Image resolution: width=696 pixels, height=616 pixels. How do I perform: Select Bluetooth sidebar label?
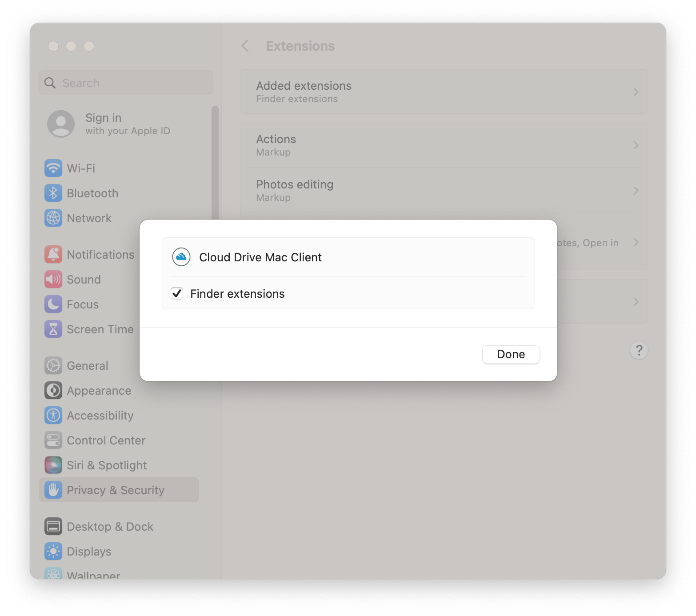(x=92, y=193)
